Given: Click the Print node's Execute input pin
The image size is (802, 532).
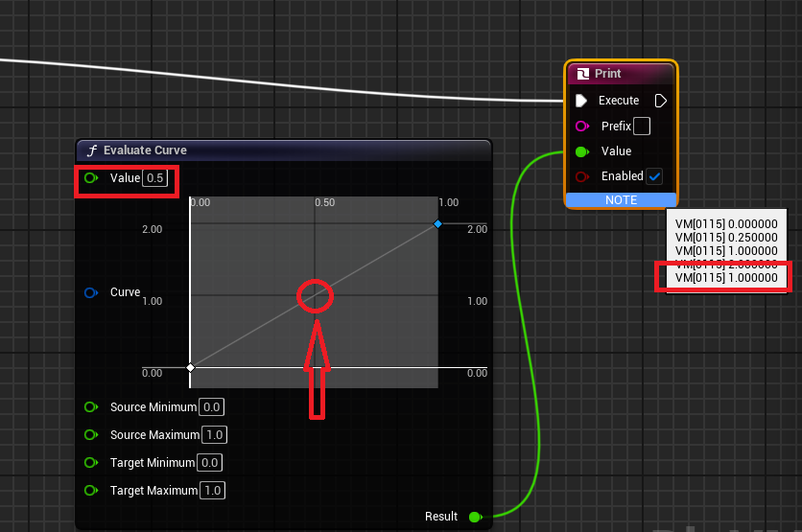Looking at the screenshot, I should point(581,101).
